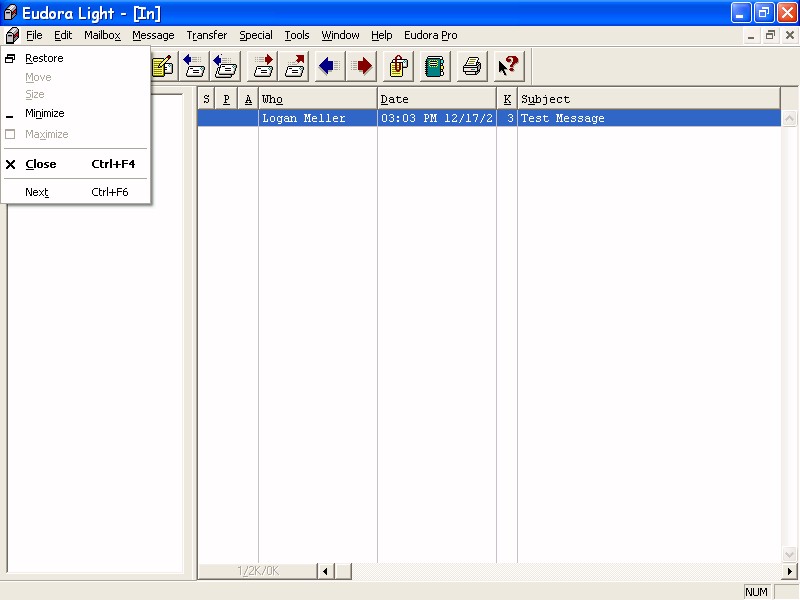Click the NUM status bar indicator
Image resolution: width=800 pixels, height=600 pixels.
756,592
